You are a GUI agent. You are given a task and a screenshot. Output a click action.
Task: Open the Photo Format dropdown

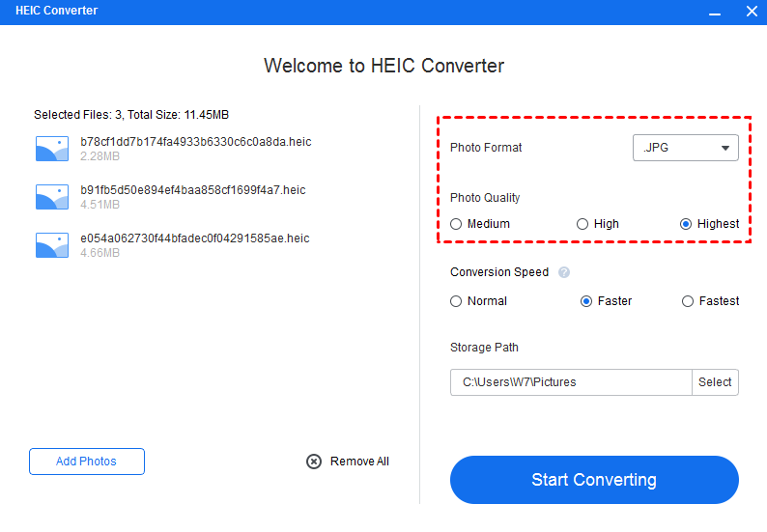click(x=686, y=148)
